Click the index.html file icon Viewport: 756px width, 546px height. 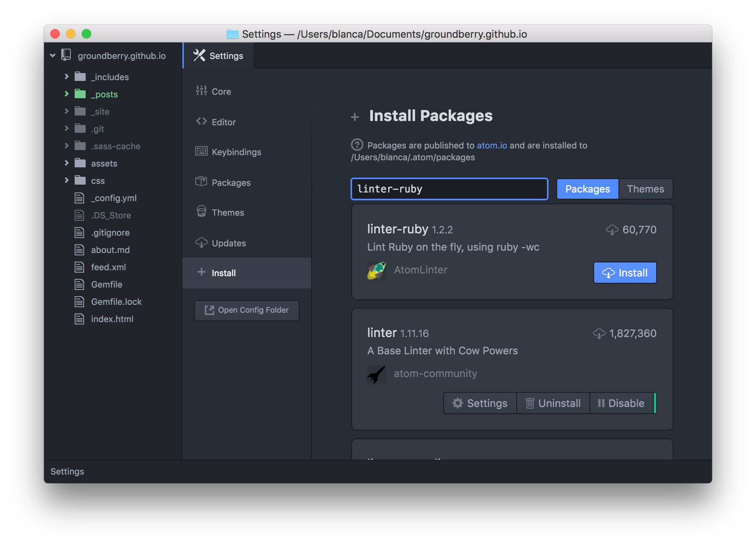click(x=79, y=319)
